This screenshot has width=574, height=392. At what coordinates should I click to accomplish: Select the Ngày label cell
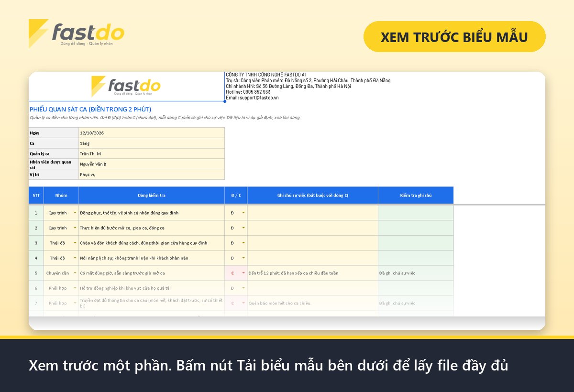[54, 133]
